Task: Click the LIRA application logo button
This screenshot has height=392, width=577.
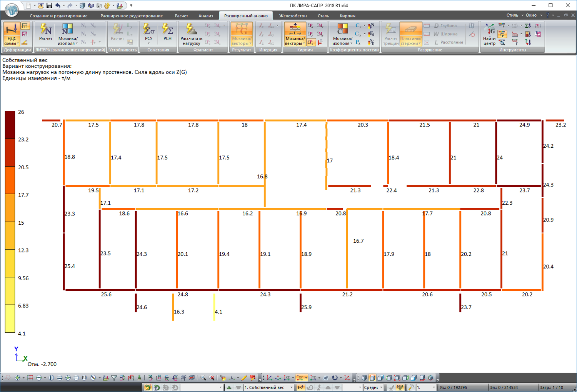Action: click(12, 10)
